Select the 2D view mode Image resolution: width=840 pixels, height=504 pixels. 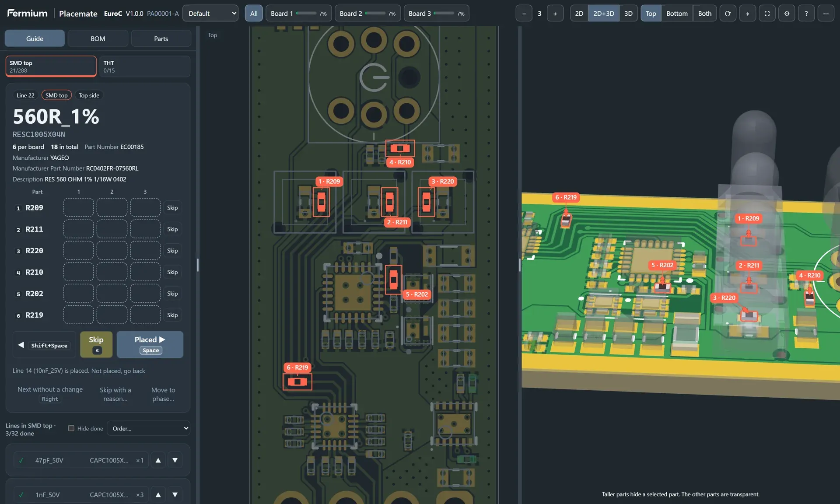click(579, 14)
